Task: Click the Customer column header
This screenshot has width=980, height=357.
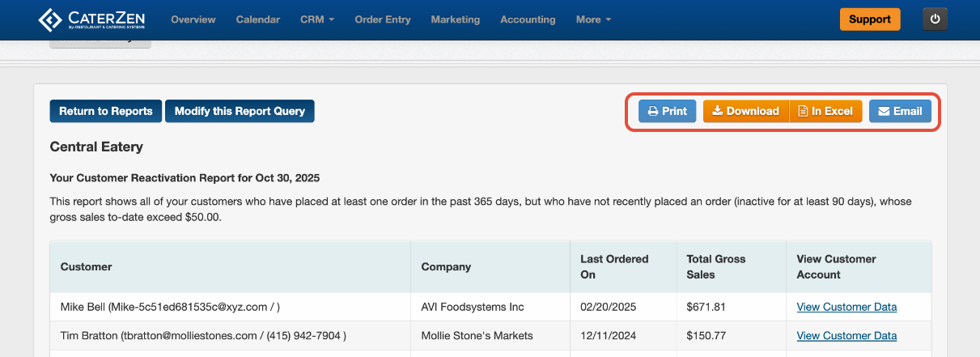Action: (x=231, y=266)
